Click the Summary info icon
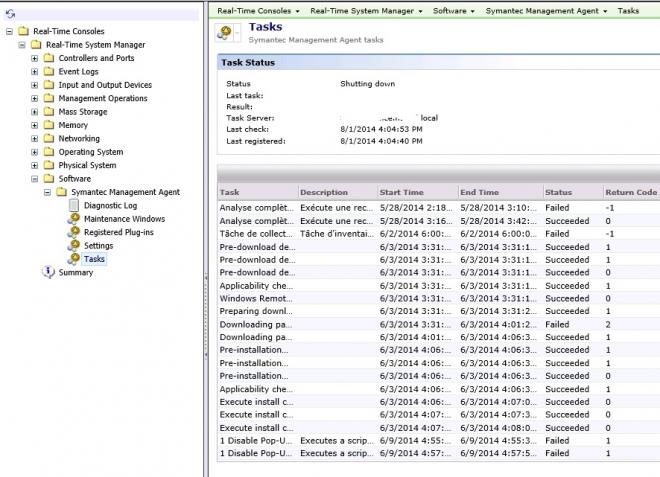Image resolution: width=660 pixels, height=477 pixels. tap(48, 272)
